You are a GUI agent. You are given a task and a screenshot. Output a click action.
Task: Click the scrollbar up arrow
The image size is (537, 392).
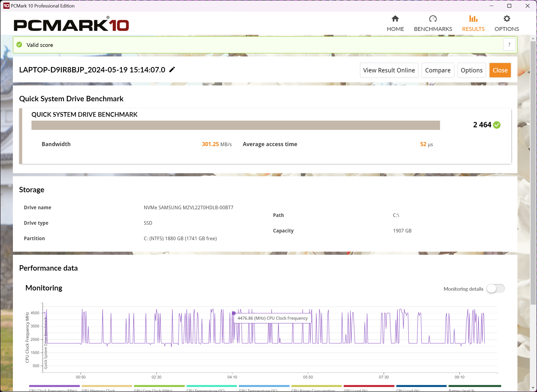533,38
